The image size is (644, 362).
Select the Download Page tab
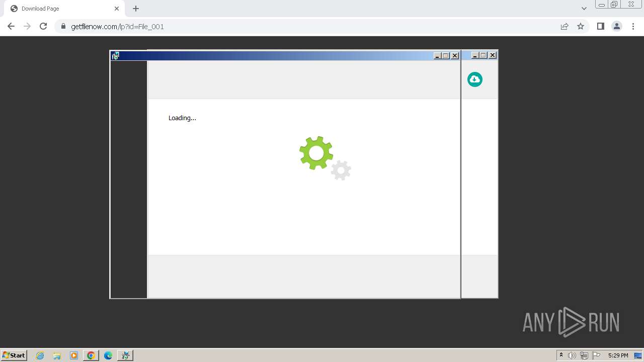pos(63,9)
